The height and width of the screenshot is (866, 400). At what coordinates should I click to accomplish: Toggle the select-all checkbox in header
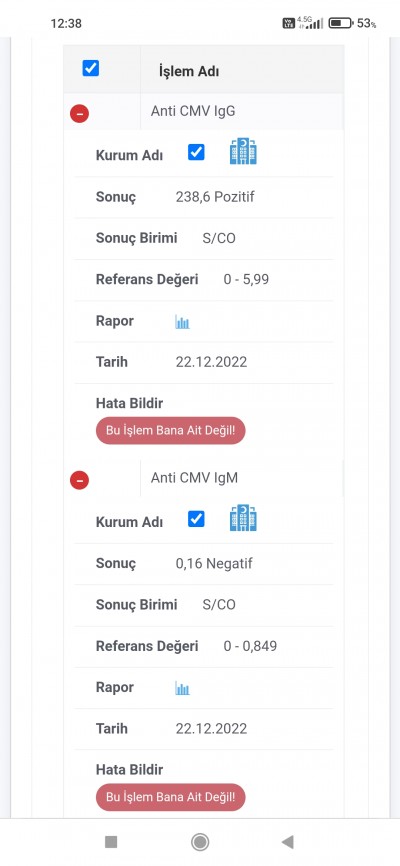coord(91,68)
